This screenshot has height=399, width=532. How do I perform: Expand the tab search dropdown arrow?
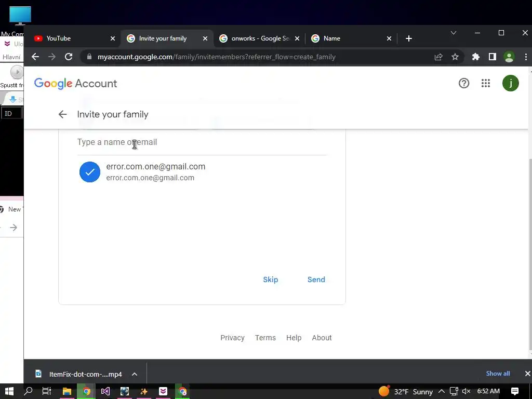point(453,33)
